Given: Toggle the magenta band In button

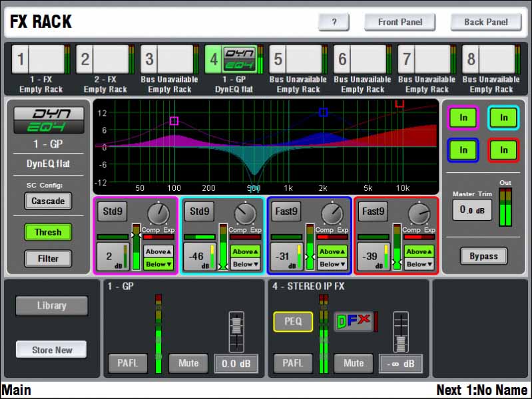Looking at the screenshot, I should [x=463, y=118].
